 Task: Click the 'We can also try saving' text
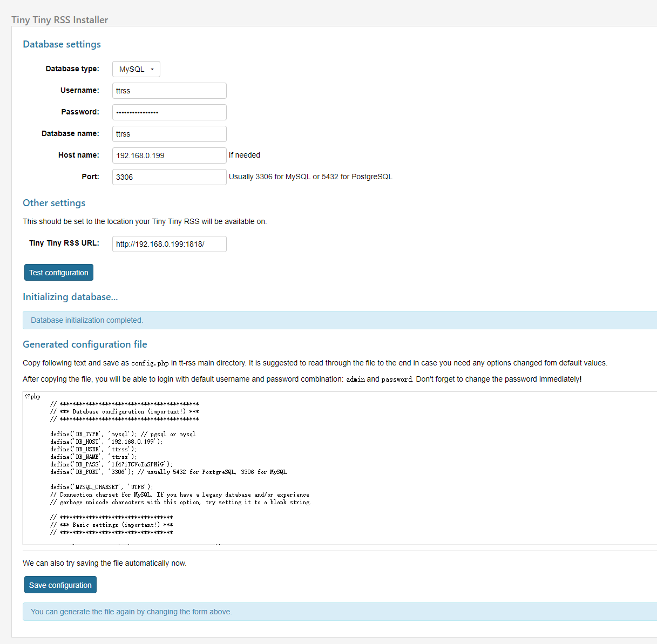point(105,563)
